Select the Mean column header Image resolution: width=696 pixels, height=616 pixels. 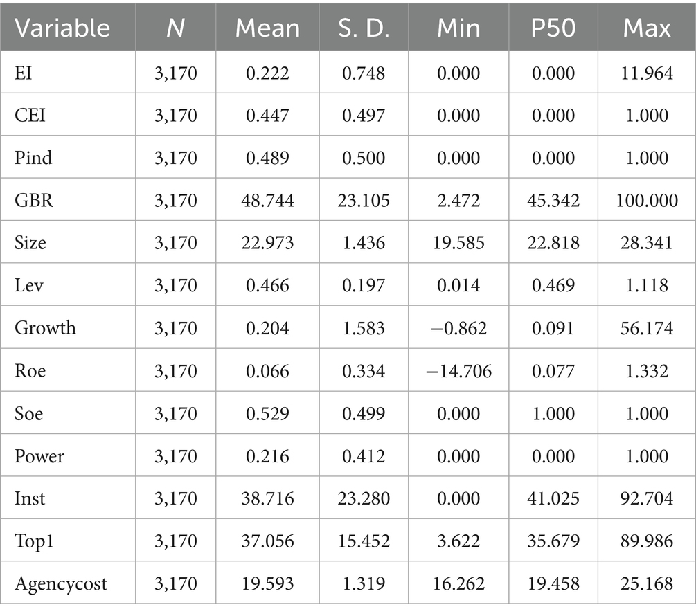click(x=267, y=28)
